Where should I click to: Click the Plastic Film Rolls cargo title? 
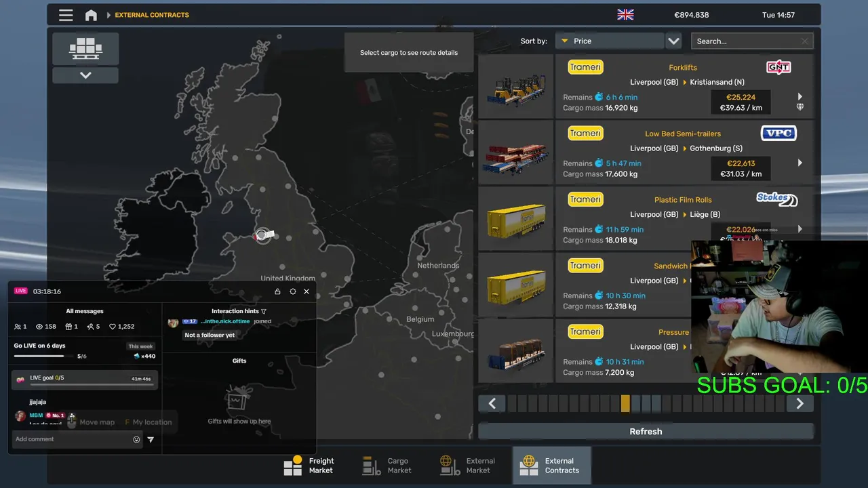(683, 200)
